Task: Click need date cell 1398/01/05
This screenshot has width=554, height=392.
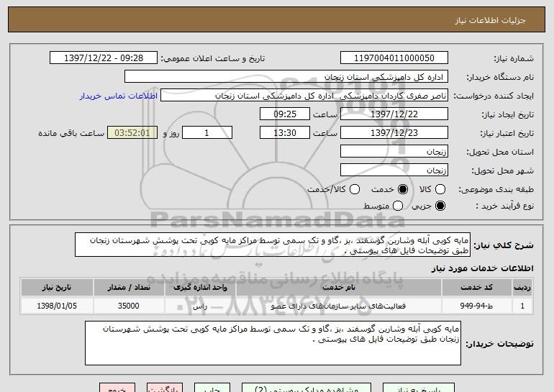Action: (x=57, y=306)
